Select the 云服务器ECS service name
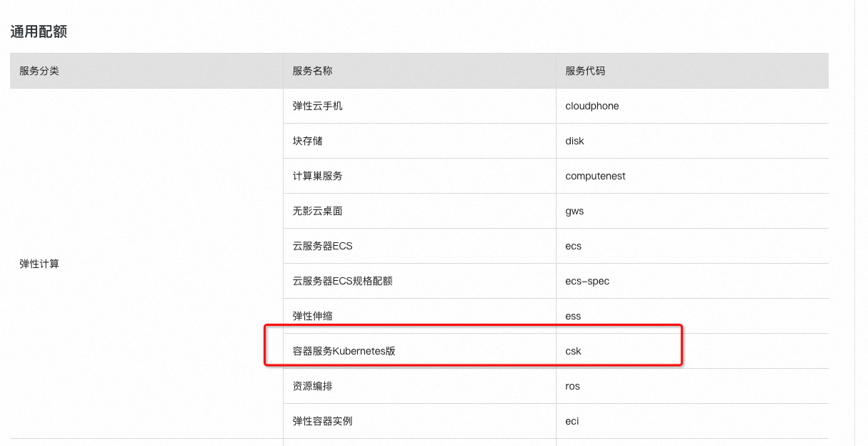 click(x=322, y=246)
